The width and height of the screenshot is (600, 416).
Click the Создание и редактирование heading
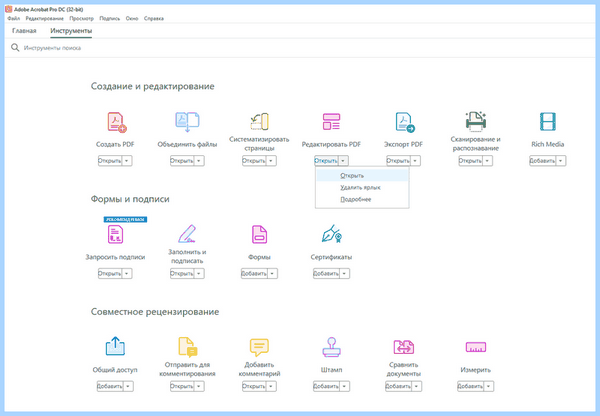[152, 86]
